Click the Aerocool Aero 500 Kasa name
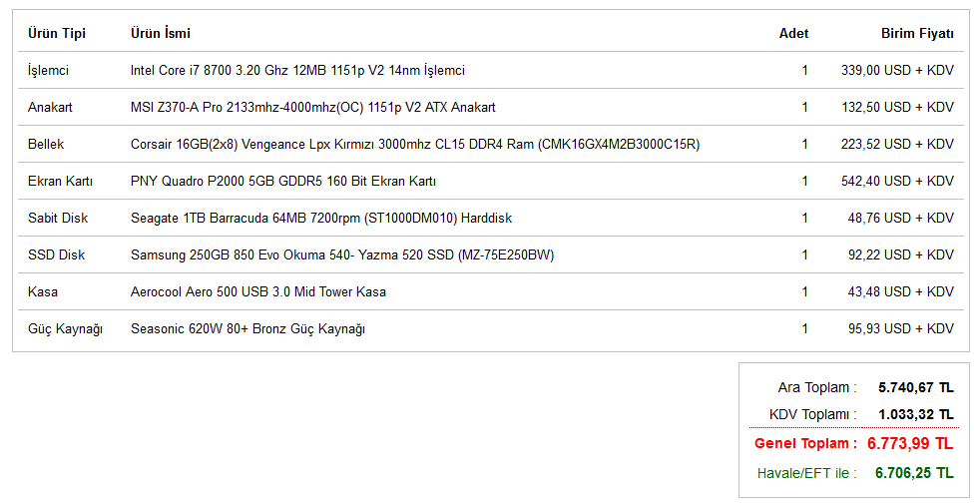The height and width of the screenshot is (504, 980). 258,292
